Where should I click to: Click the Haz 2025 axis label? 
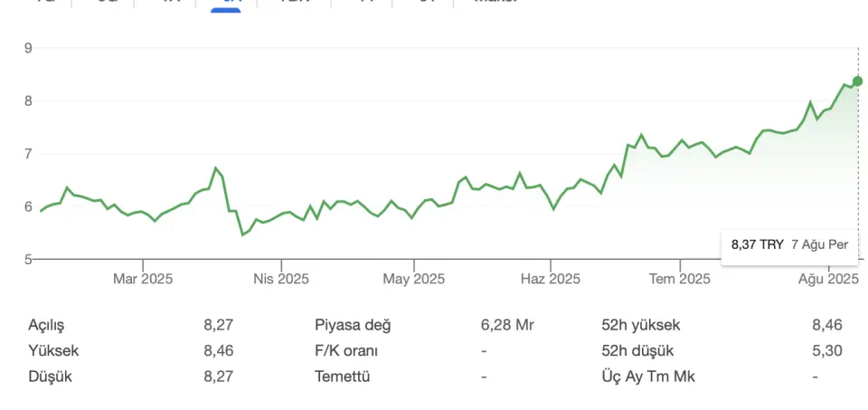pyautogui.click(x=551, y=279)
